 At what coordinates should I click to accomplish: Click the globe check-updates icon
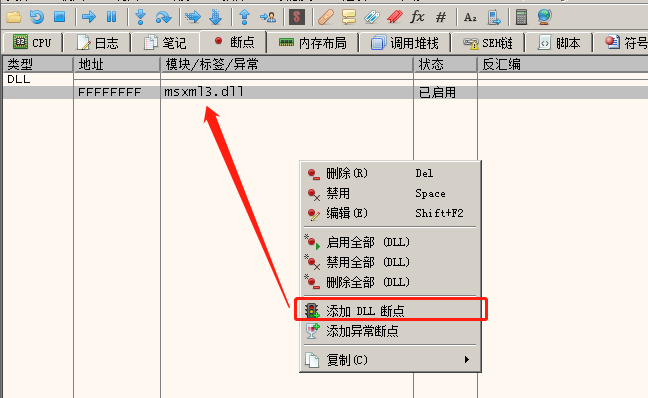(545, 17)
